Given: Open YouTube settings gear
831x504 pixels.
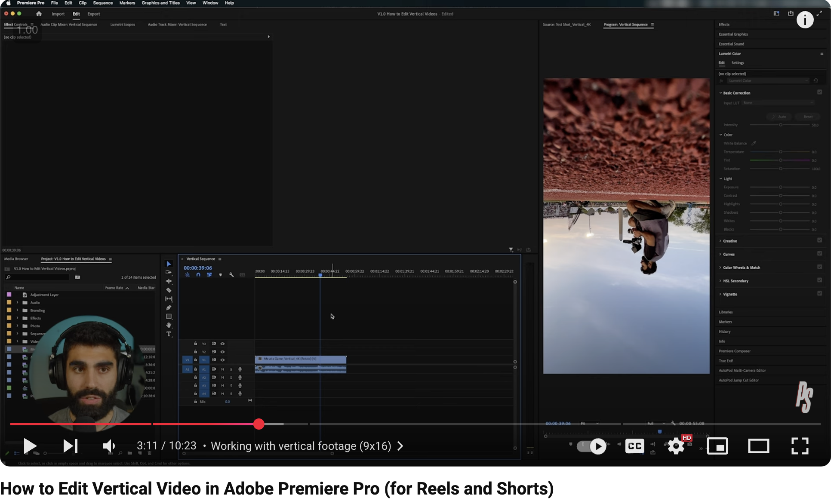Looking at the screenshot, I should coord(676,446).
